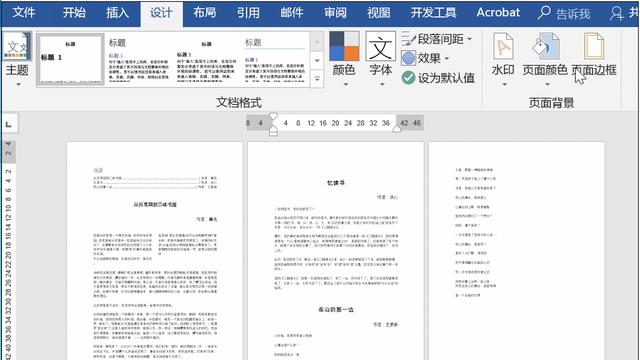Open the 字体 theme fonts icon
640x360 pixels.
[380, 47]
